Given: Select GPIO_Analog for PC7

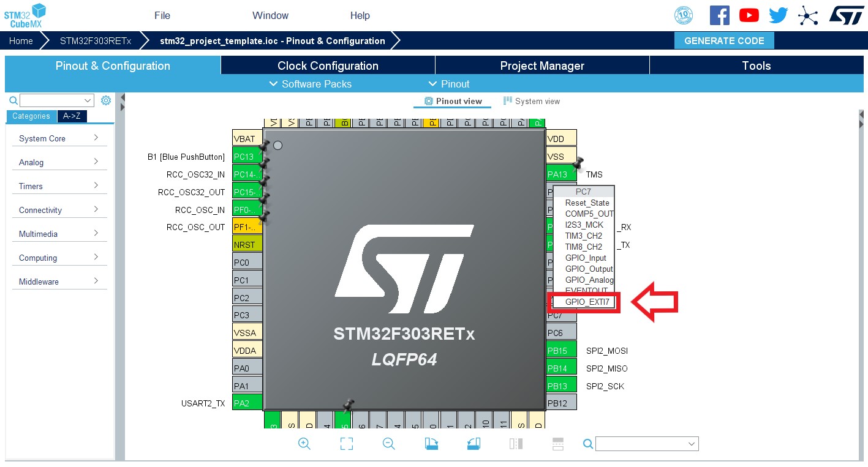Looking at the screenshot, I should (584, 280).
